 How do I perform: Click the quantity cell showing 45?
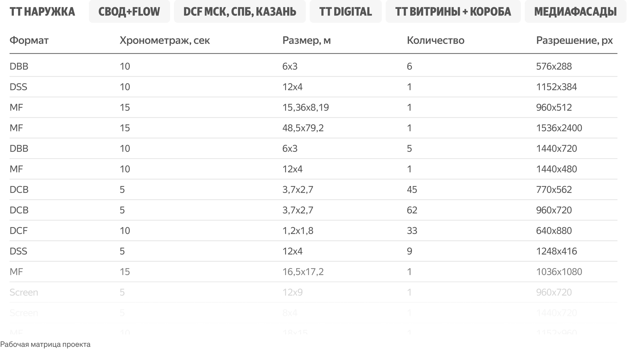(412, 190)
